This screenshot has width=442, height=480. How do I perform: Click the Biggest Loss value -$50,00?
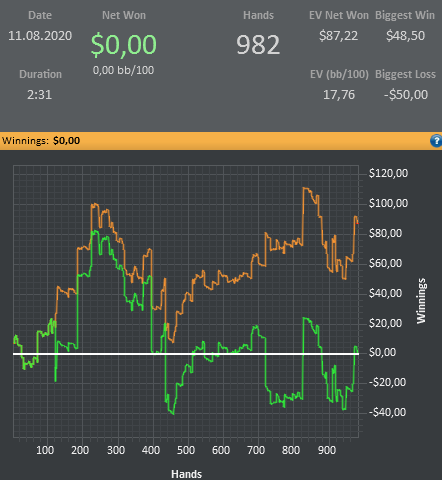406,95
